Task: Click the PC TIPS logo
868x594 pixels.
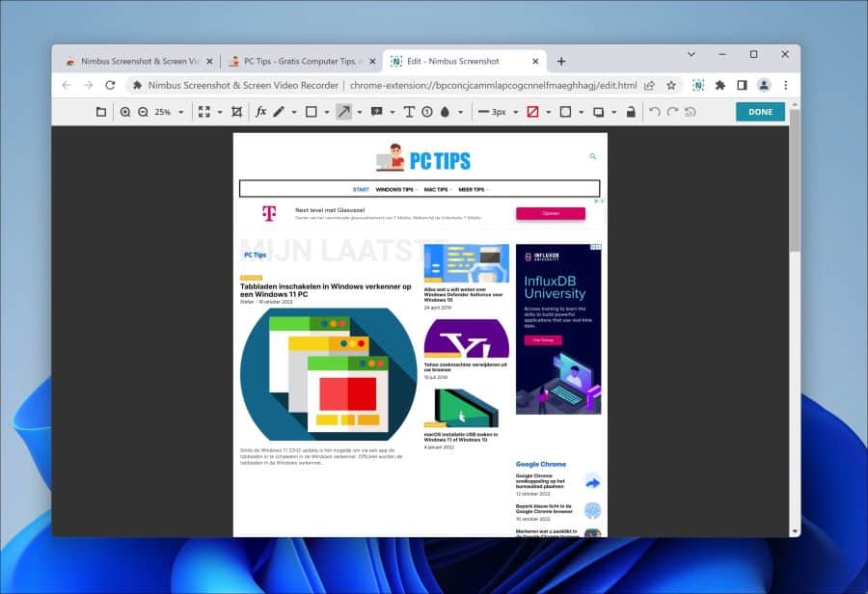Action: click(x=423, y=158)
